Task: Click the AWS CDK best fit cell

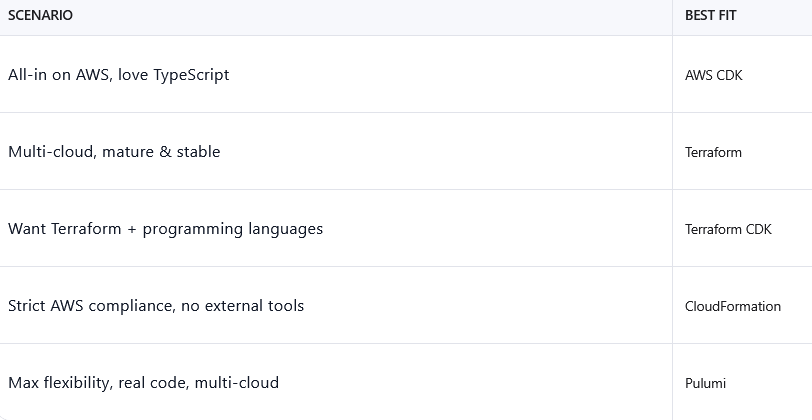Action: coord(713,75)
